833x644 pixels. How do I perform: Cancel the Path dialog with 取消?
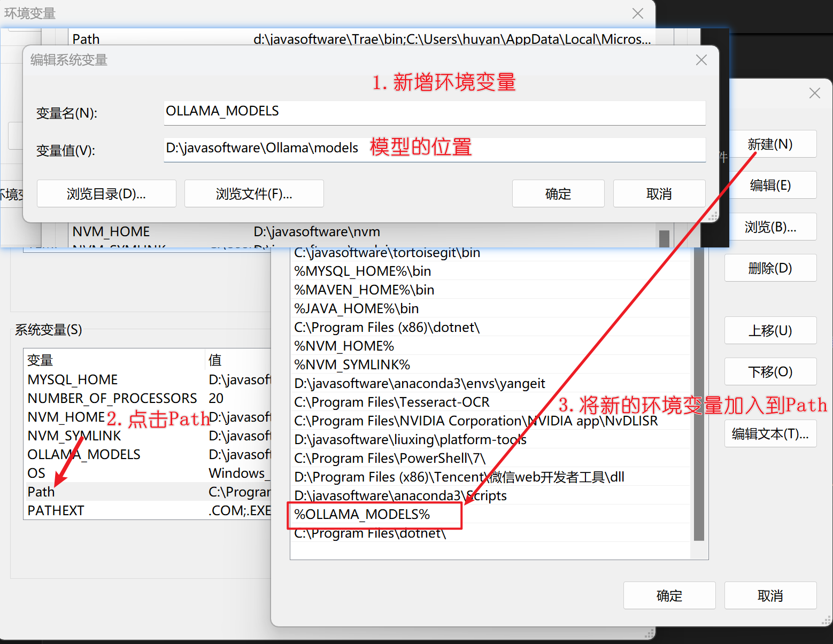[x=770, y=595]
